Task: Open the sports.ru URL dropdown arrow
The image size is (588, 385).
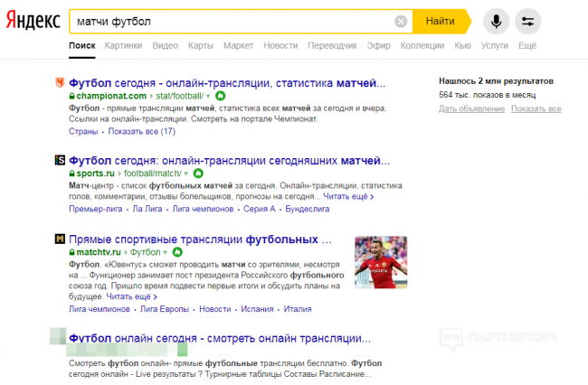Action: 186,173
